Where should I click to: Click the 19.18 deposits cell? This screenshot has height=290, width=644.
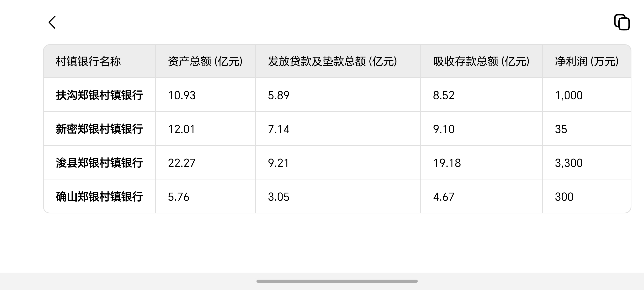point(447,163)
